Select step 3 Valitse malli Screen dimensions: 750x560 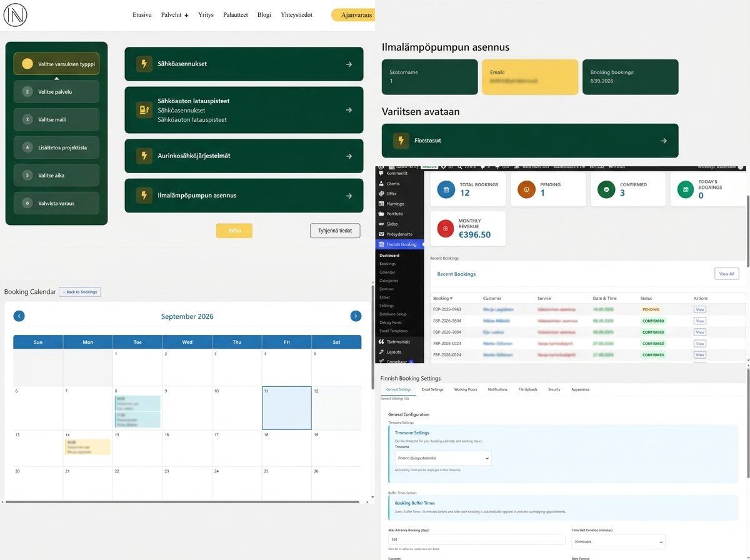click(56, 119)
